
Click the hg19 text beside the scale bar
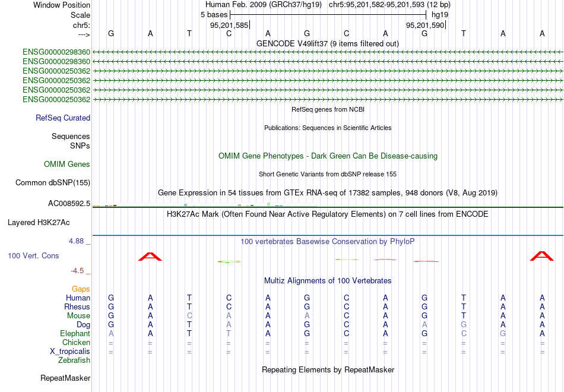pyautogui.click(x=440, y=15)
